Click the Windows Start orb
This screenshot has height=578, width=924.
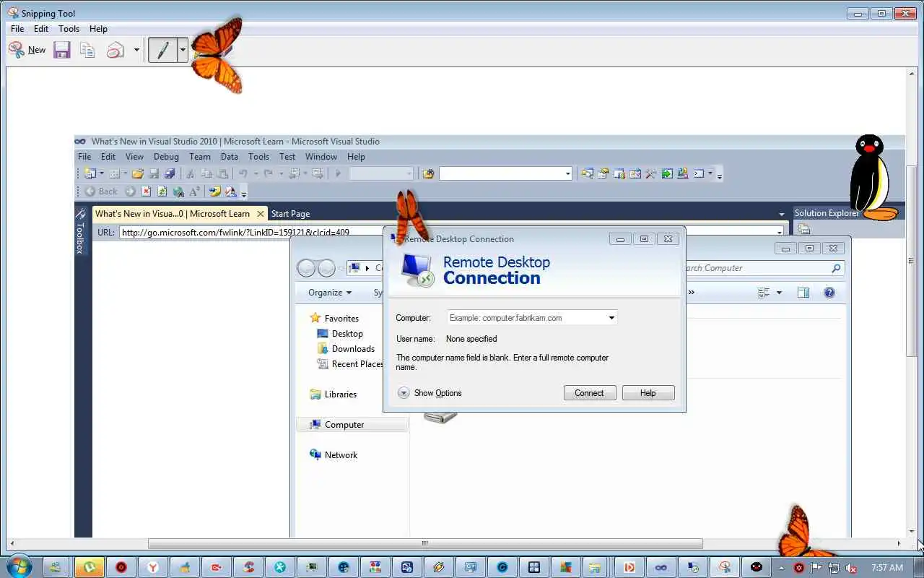pos(18,567)
